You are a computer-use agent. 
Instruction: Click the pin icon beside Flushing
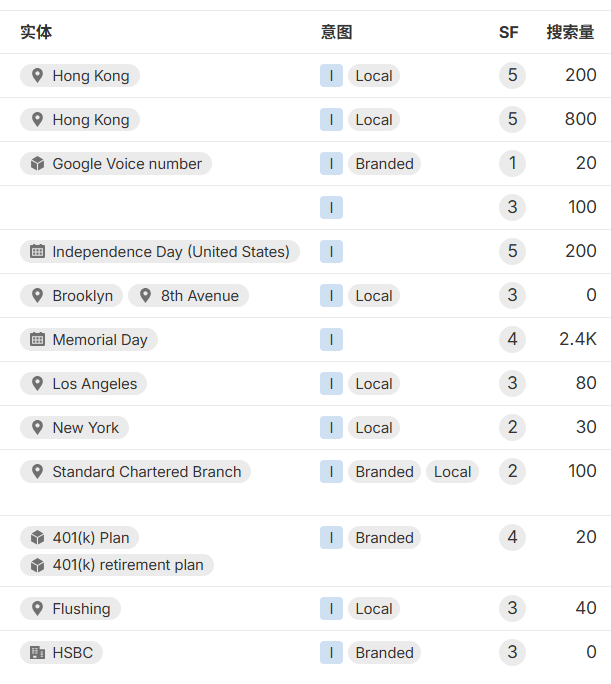[x=38, y=609]
